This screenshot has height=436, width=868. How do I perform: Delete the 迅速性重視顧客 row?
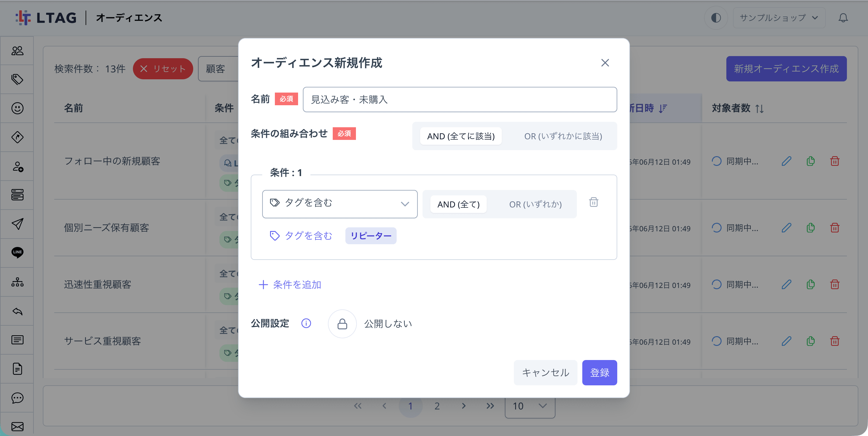click(x=835, y=285)
